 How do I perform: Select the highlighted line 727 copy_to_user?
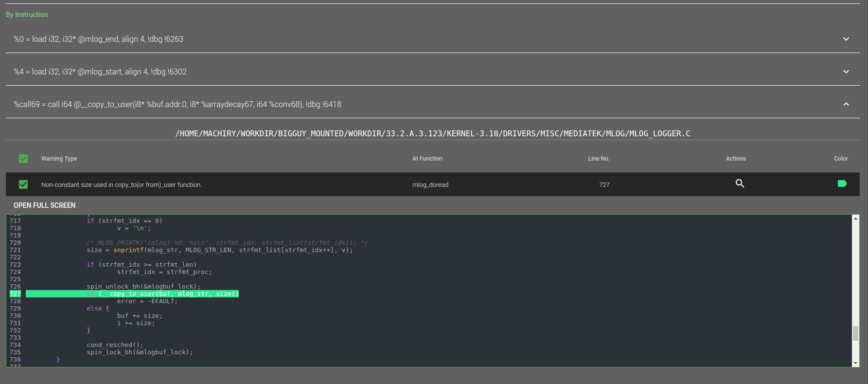coord(132,294)
